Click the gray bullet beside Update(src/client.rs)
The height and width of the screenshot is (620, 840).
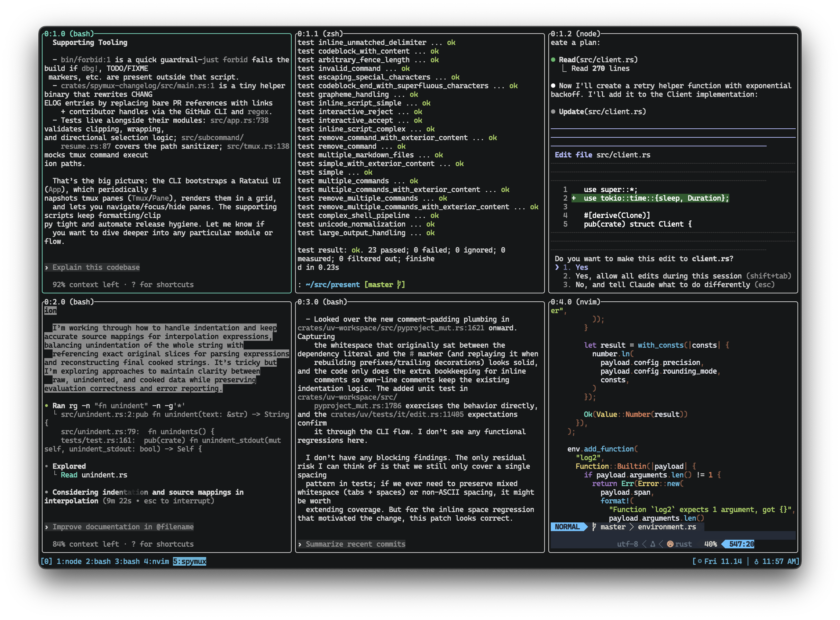pyautogui.click(x=553, y=111)
